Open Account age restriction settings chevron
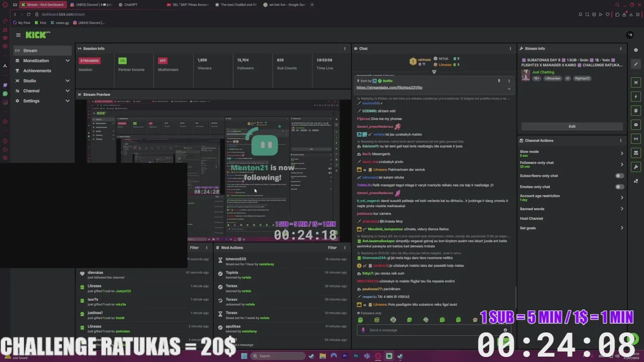Screen dimensions: 644x362 click(622, 198)
